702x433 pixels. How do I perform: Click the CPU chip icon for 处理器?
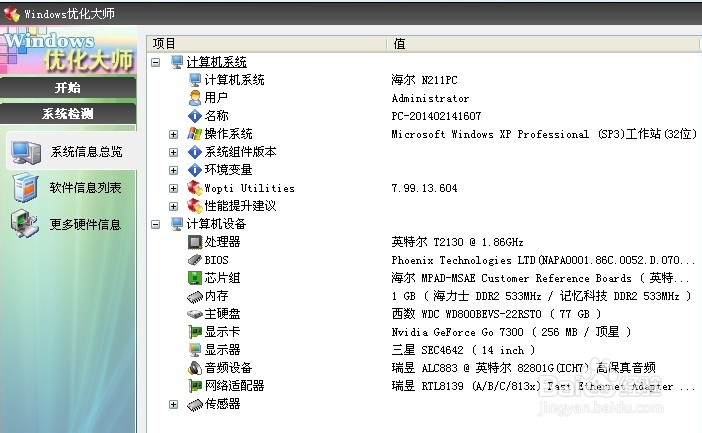point(195,242)
